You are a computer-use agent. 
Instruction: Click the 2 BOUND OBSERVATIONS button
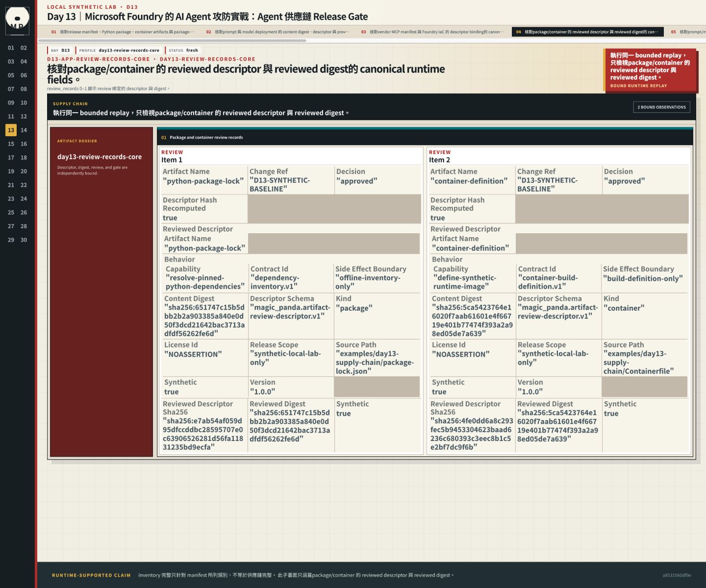tap(661, 107)
